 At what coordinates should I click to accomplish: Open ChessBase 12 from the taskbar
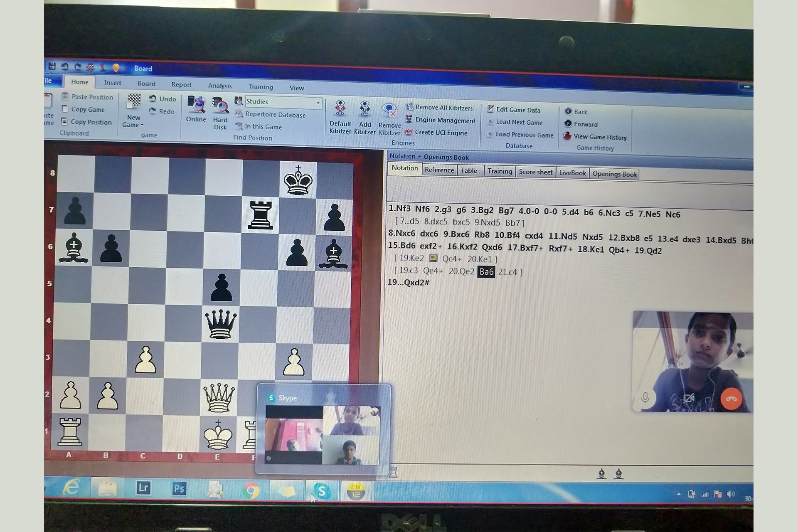(356, 491)
